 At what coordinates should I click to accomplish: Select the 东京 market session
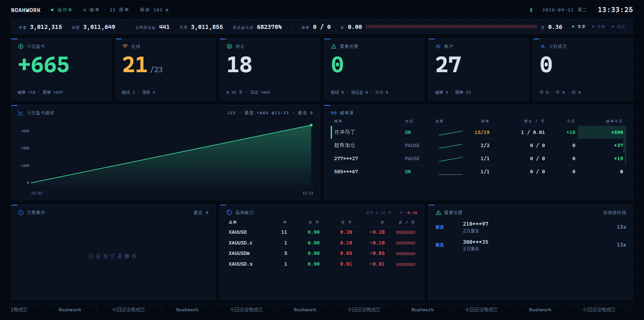tap(579, 27)
